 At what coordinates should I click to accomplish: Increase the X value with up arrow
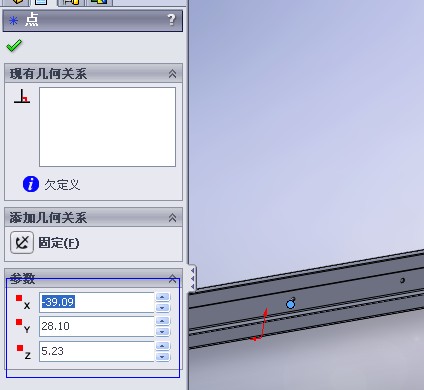click(163, 297)
